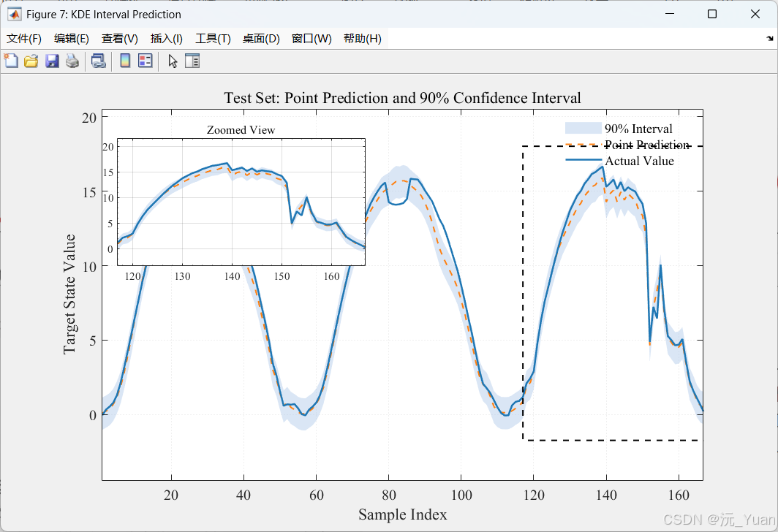Click y-axis tick label 20 on main plot
This screenshot has height=532, width=778.
[89, 118]
